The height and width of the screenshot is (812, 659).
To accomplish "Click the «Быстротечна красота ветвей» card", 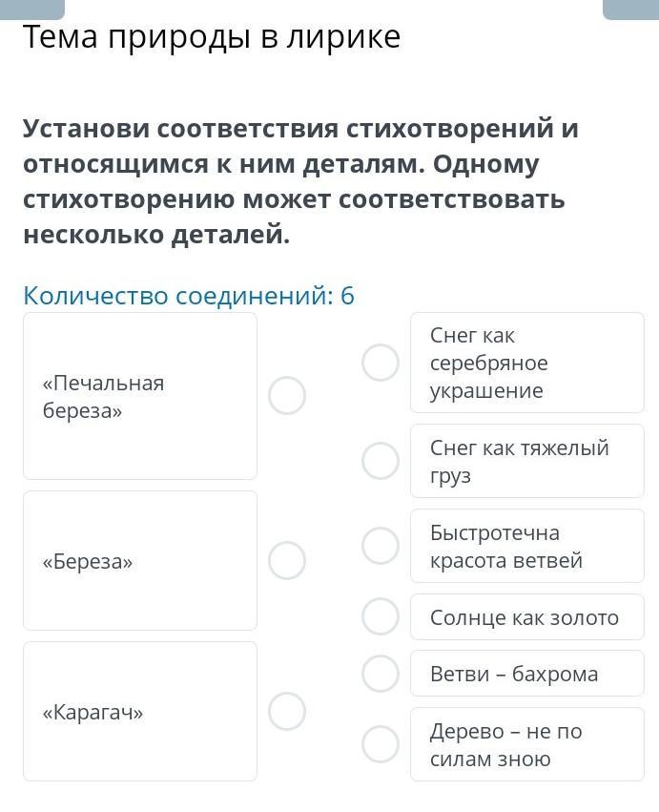I will point(526,546).
